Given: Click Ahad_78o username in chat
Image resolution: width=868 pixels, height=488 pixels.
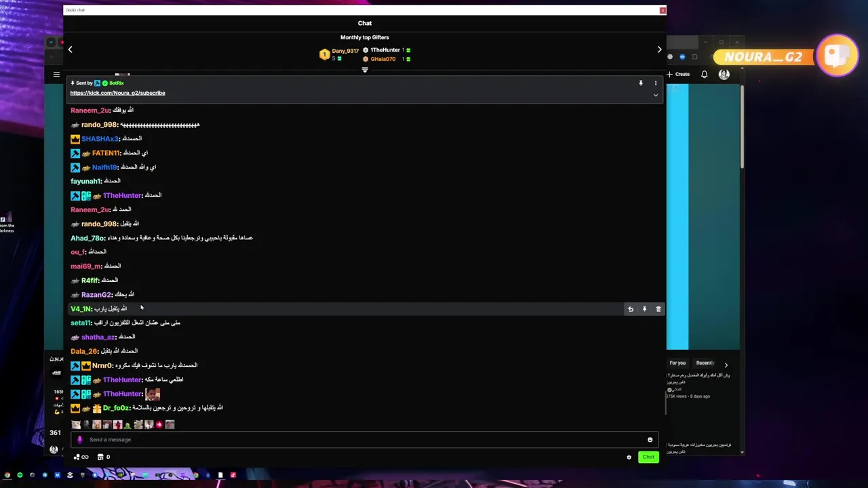Looking at the screenshot, I should coord(87,238).
